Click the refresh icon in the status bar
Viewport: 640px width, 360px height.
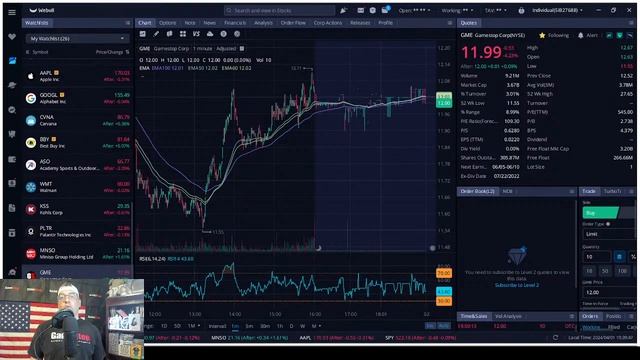tap(555, 338)
